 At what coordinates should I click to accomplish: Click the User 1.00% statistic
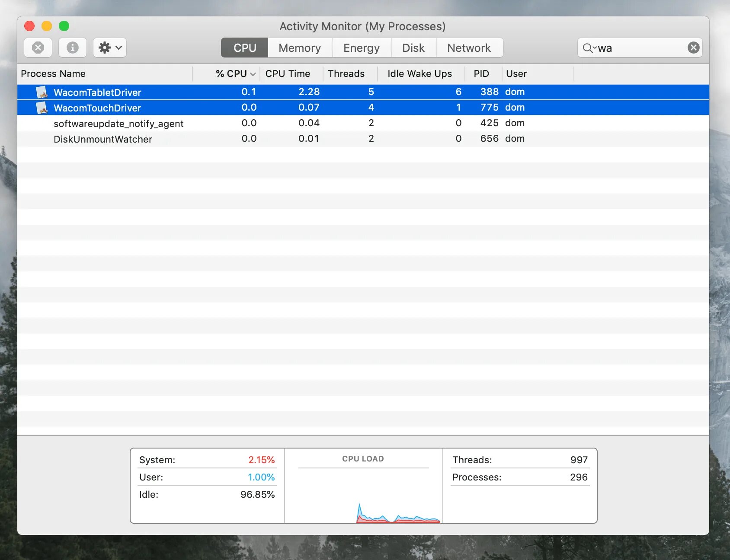click(207, 477)
